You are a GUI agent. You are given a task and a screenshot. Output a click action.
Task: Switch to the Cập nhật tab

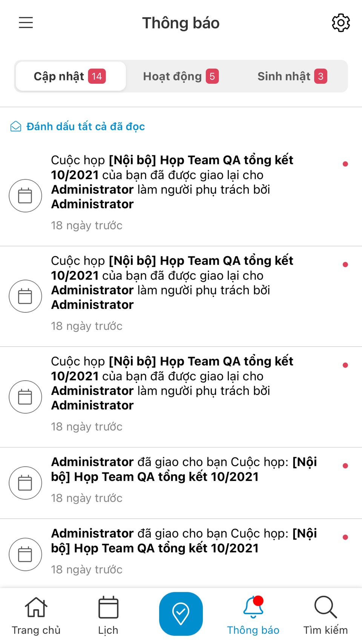[x=71, y=76]
